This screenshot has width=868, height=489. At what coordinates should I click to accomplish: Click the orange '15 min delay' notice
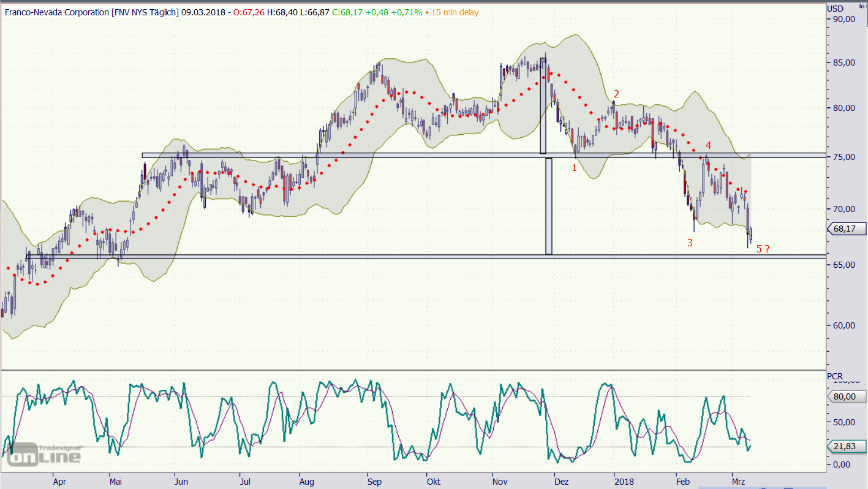click(x=455, y=12)
